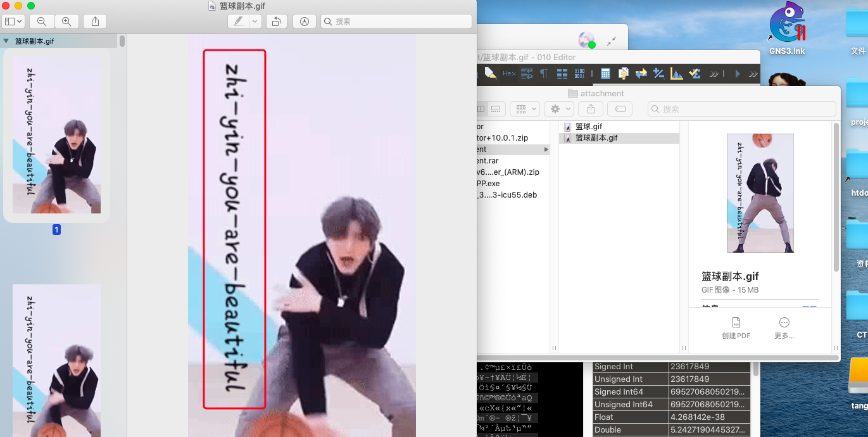Viewport: 868px width, 437px height.
Task: Click the Finder preview pane scrollbar
Action: 836,196
